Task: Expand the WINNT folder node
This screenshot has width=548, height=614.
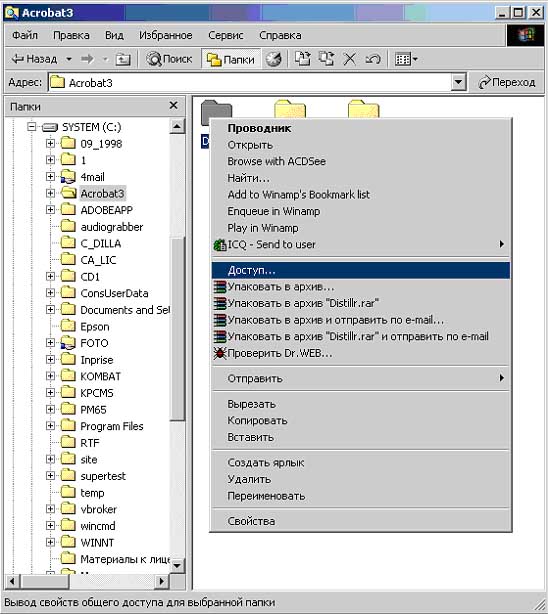Action: (50, 542)
